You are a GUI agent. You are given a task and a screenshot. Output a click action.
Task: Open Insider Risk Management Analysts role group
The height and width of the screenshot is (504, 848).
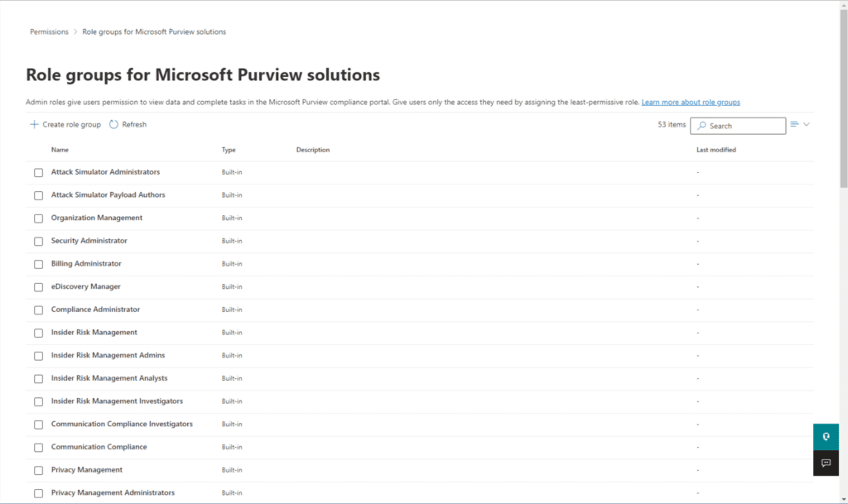pyautogui.click(x=109, y=378)
